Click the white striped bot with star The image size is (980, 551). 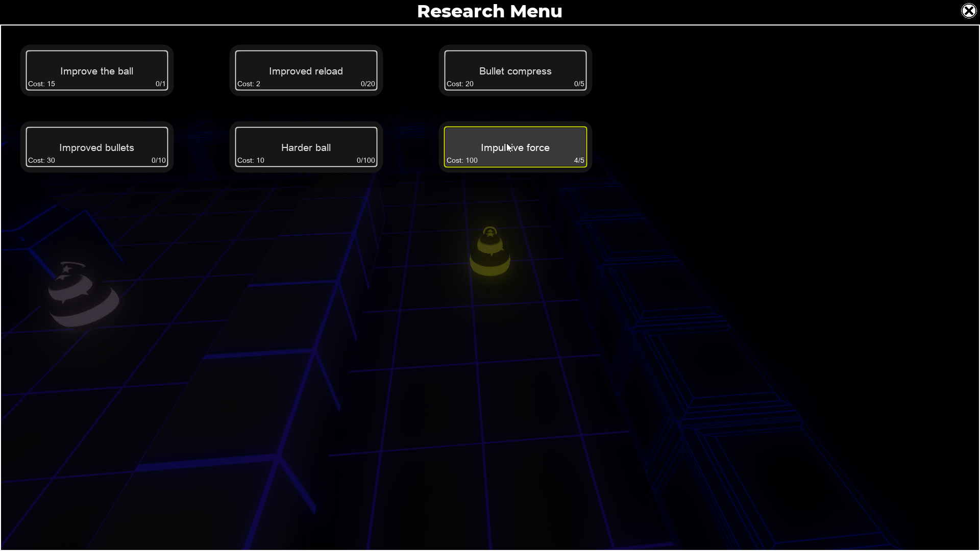tap(83, 294)
